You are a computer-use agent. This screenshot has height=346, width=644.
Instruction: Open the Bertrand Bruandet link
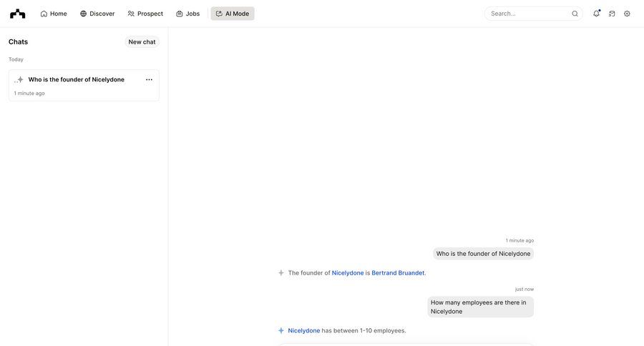(x=398, y=273)
